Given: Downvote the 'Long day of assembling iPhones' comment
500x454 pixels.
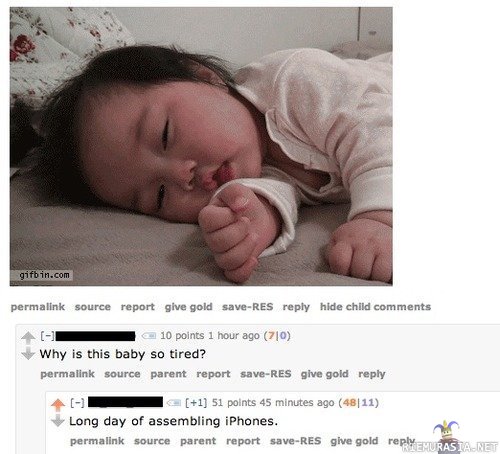Looking at the screenshot, I should [x=58, y=420].
